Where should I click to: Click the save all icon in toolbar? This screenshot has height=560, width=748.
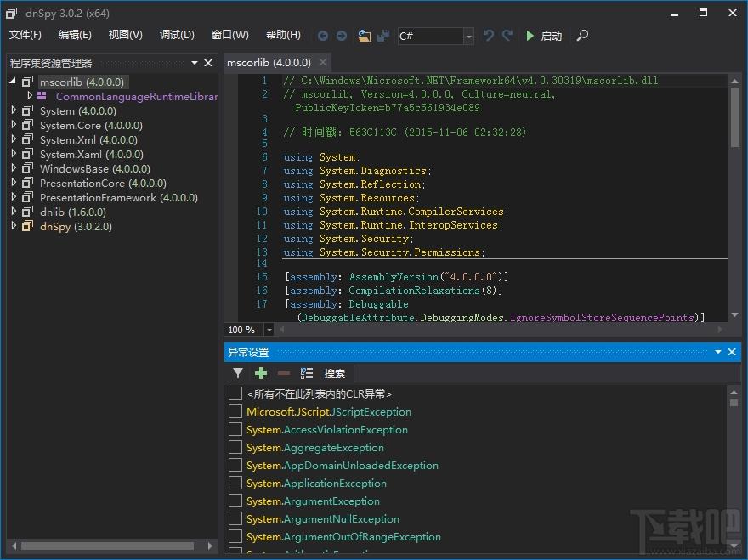pyautogui.click(x=383, y=36)
